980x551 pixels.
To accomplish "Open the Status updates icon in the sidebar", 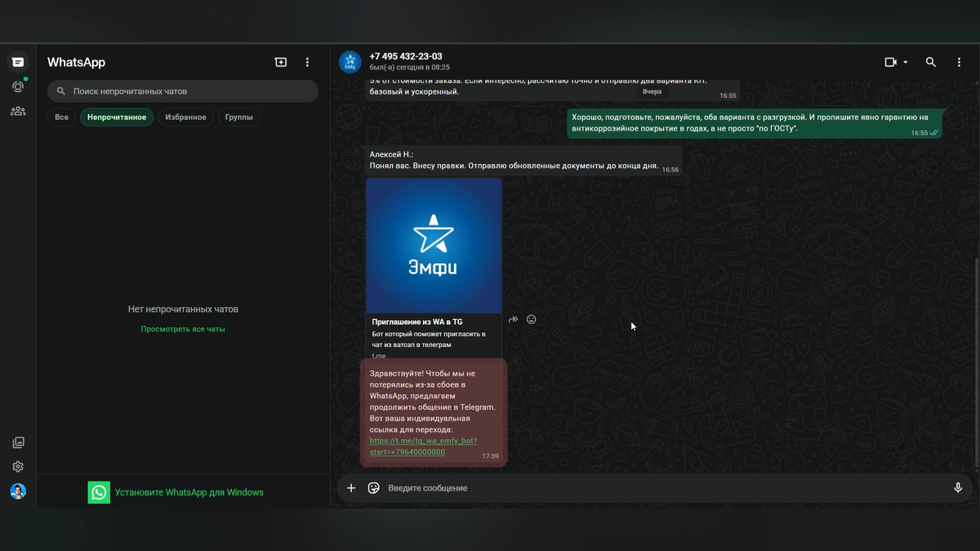I will coord(18,87).
